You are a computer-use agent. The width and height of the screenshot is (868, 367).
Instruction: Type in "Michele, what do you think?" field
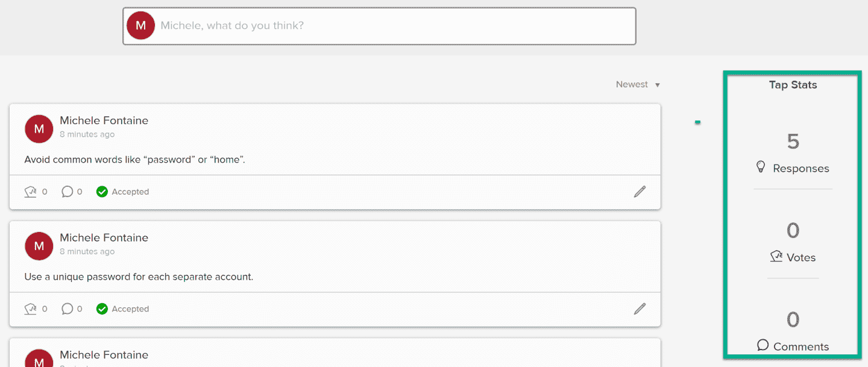coord(392,26)
